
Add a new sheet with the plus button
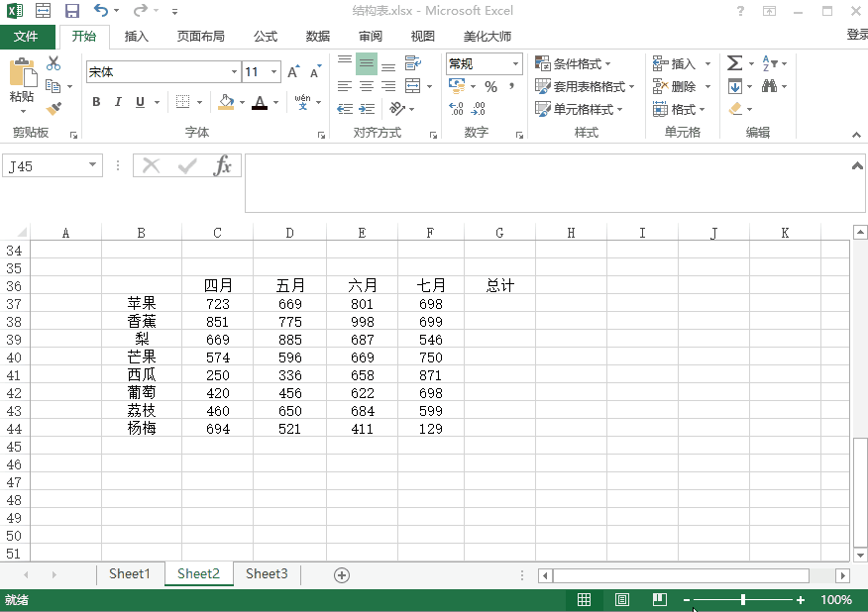(342, 575)
